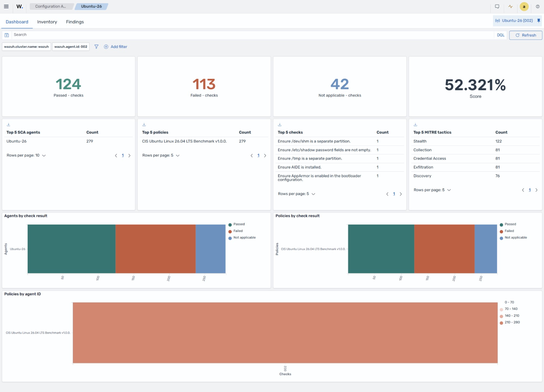
Task: Go to previous page in Top 5 policies
Action: (x=251, y=155)
